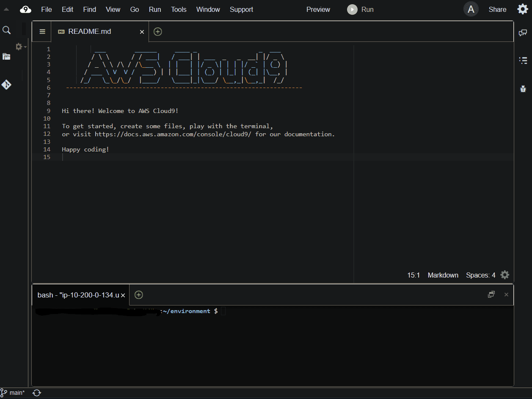Open the Source Control git icon
This screenshot has height=399, width=532.
pos(6,85)
